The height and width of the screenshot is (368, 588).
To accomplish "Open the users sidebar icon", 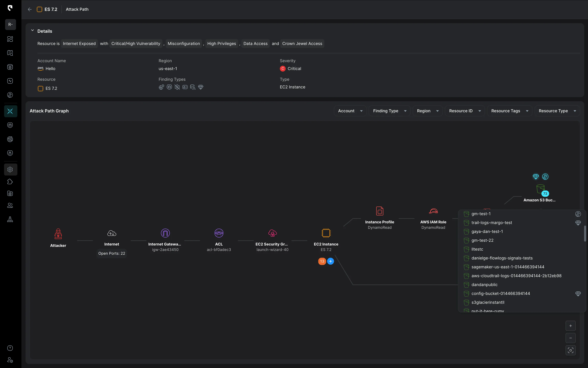I will pos(10,205).
